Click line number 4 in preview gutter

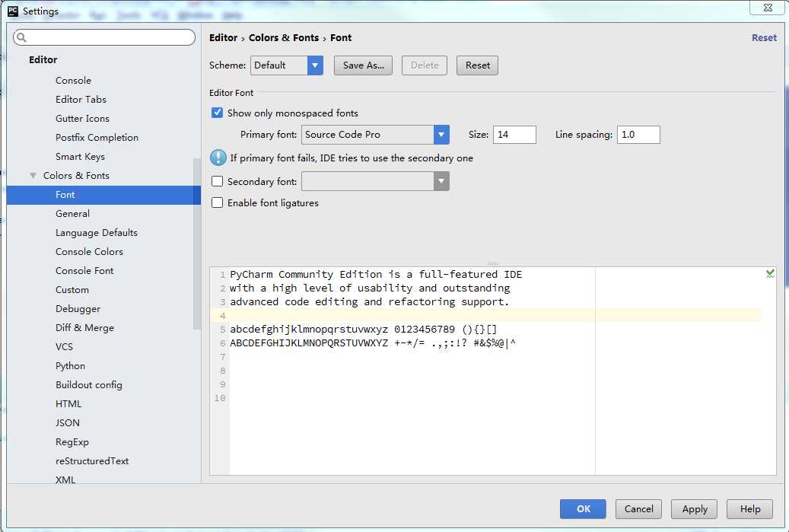click(x=222, y=316)
